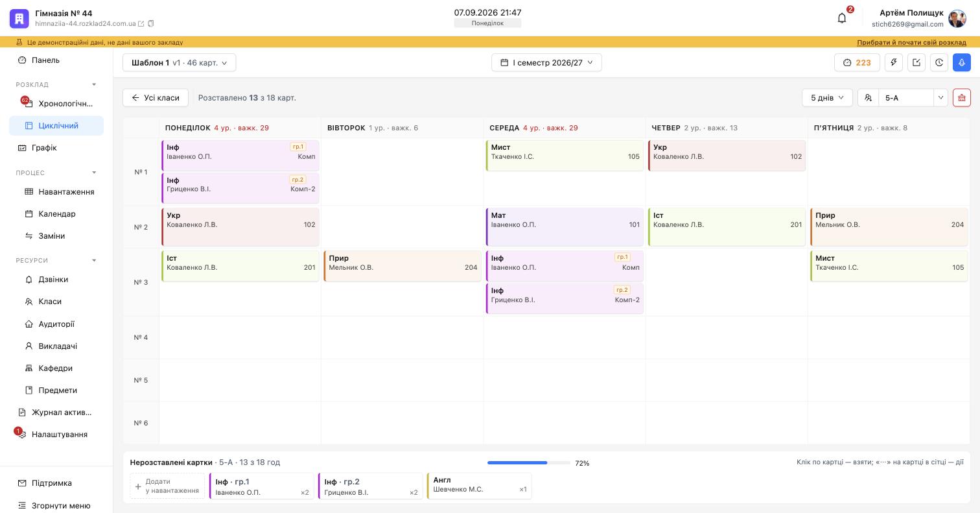Collapse the РОЗКЛАД sidebar section
980x513 pixels.
pos(94,85)
